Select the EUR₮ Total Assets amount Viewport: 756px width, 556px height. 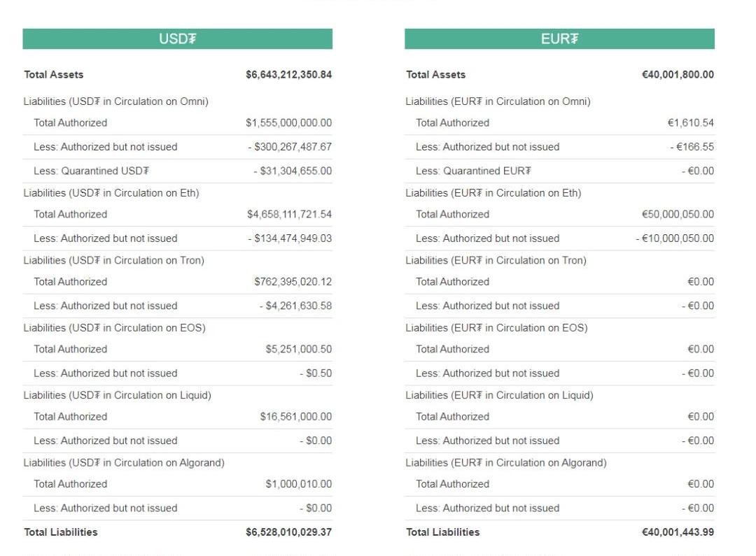point(678,75)
